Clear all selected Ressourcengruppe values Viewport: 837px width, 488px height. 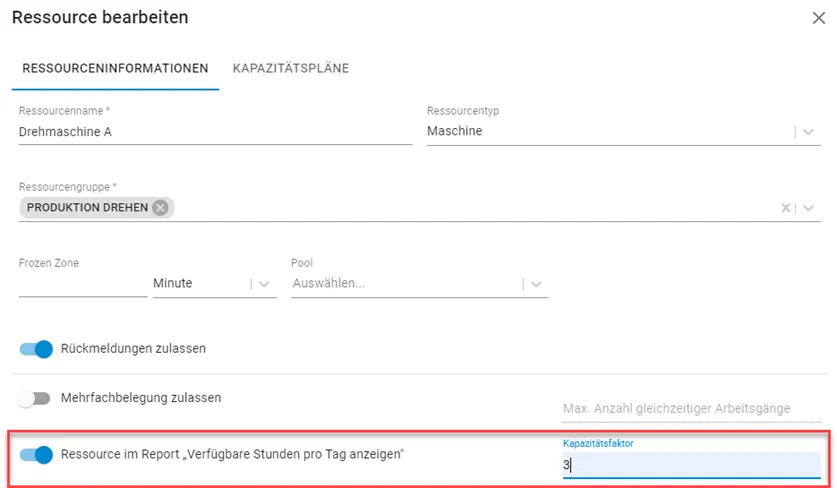tap(785, 208)
